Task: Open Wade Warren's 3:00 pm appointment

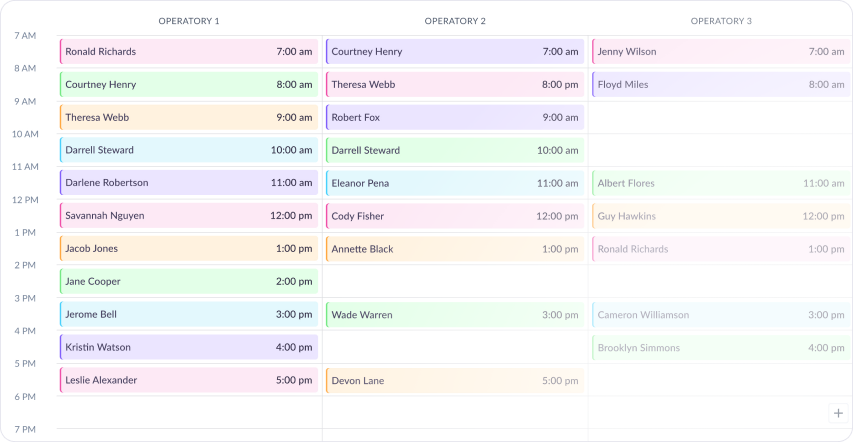Action: [x=454, y=315]
